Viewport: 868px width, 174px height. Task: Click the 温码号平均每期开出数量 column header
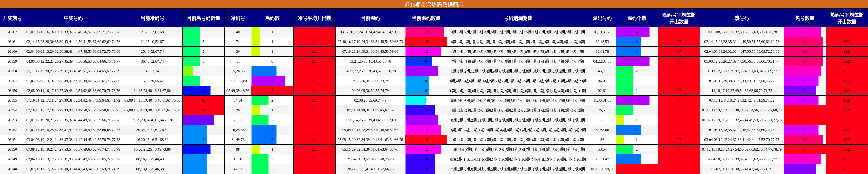[x=679, y=18]
